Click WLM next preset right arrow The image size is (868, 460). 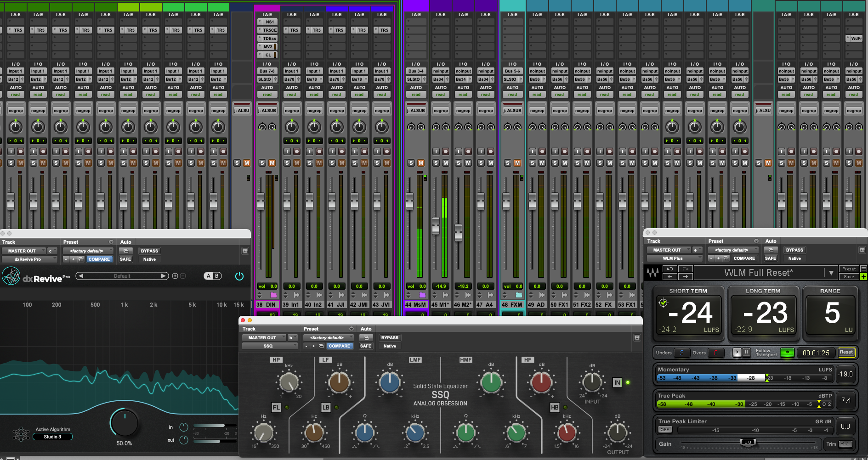686,276
